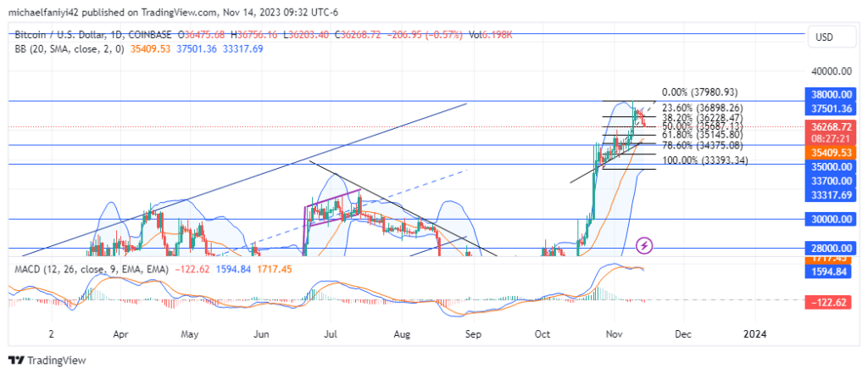
Task: Click the 2024 label on time axis
Action: pos(755,334)
